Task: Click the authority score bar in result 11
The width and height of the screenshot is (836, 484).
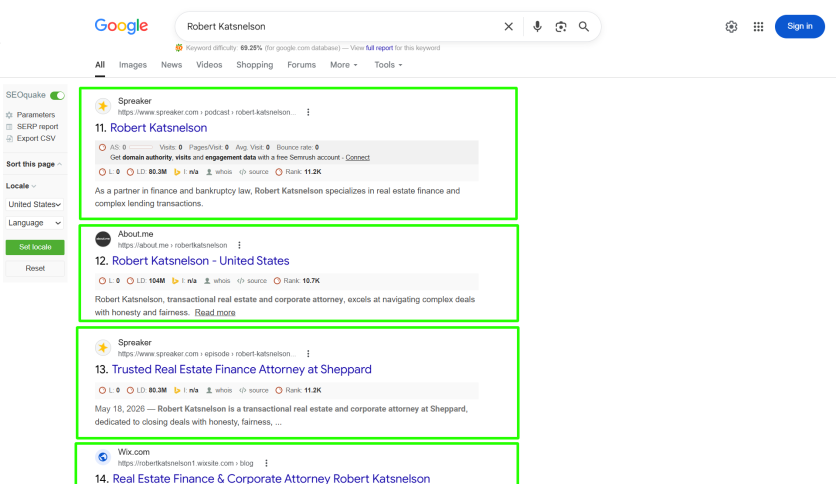Action: click(141, 148)
